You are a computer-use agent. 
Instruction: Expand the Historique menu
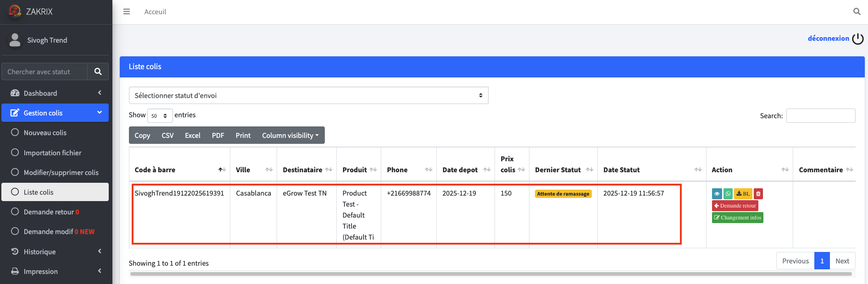point(39,251)
